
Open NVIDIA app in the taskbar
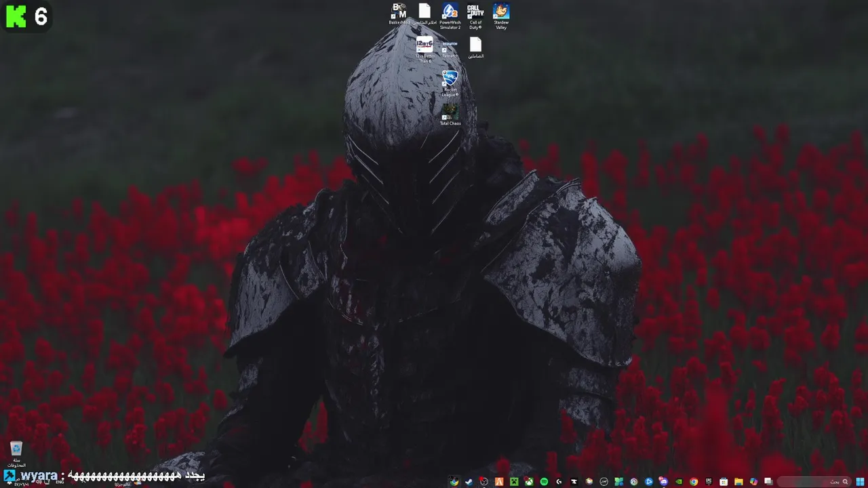pos(678,482)
